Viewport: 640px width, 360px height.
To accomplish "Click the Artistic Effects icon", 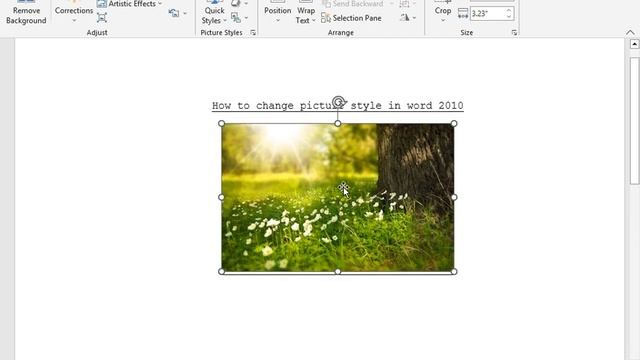I will (102, 4).
